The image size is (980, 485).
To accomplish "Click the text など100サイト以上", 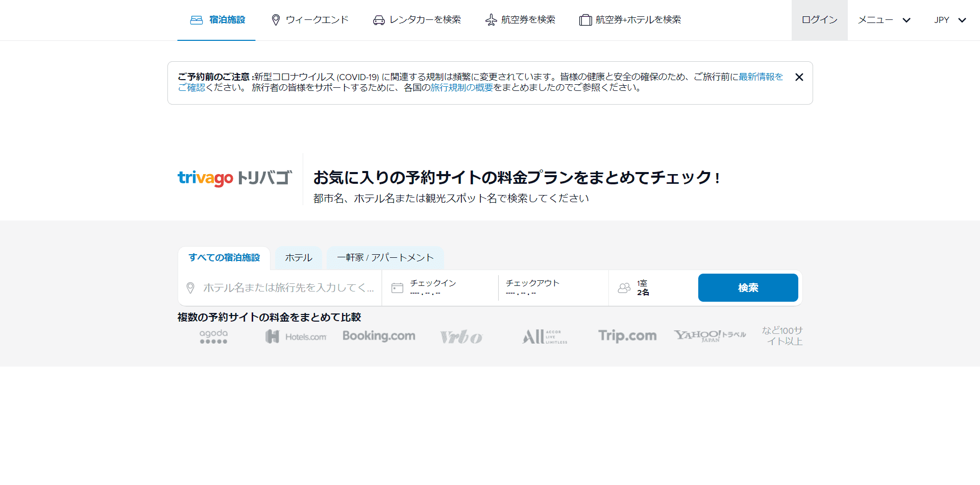I will point(782,336).
